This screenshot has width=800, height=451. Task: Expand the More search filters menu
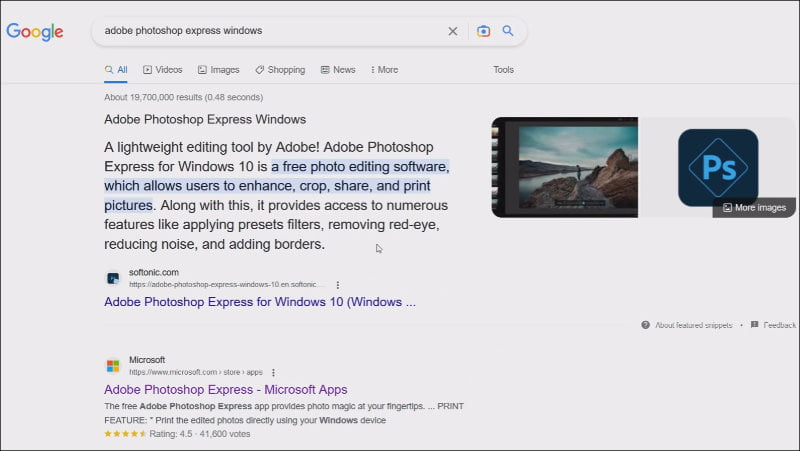(x=384, y=70)
